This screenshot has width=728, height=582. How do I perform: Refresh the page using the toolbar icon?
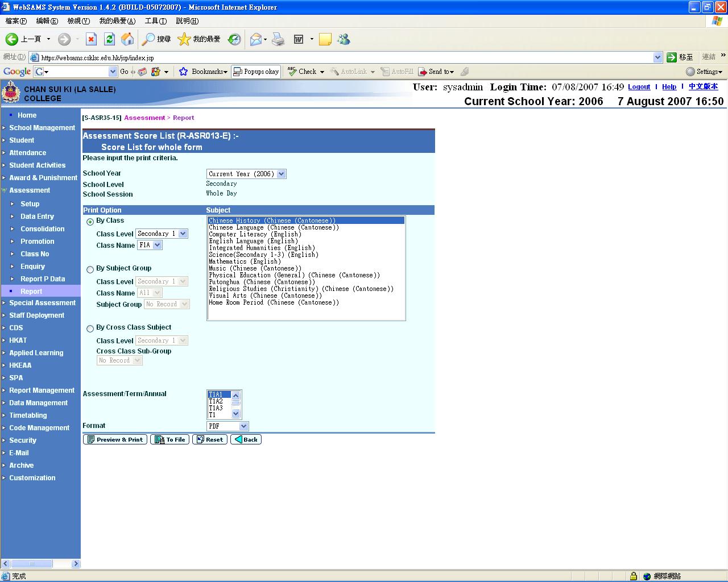tap(109, 39)
